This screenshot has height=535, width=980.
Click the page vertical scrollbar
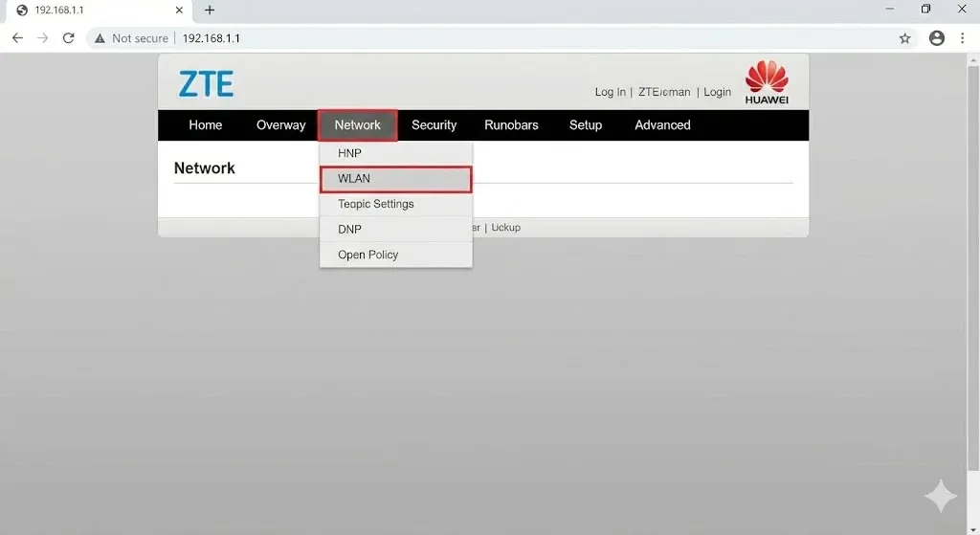click(973, 269)
